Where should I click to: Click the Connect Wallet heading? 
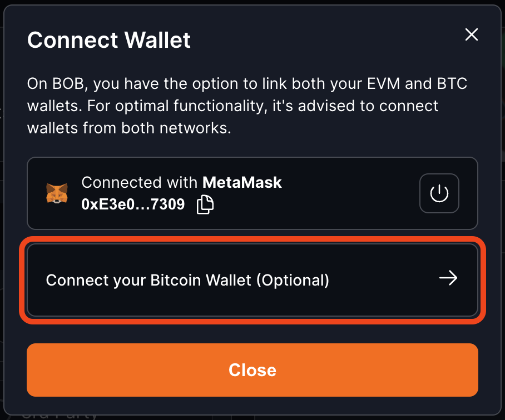[x=108, y=40]
